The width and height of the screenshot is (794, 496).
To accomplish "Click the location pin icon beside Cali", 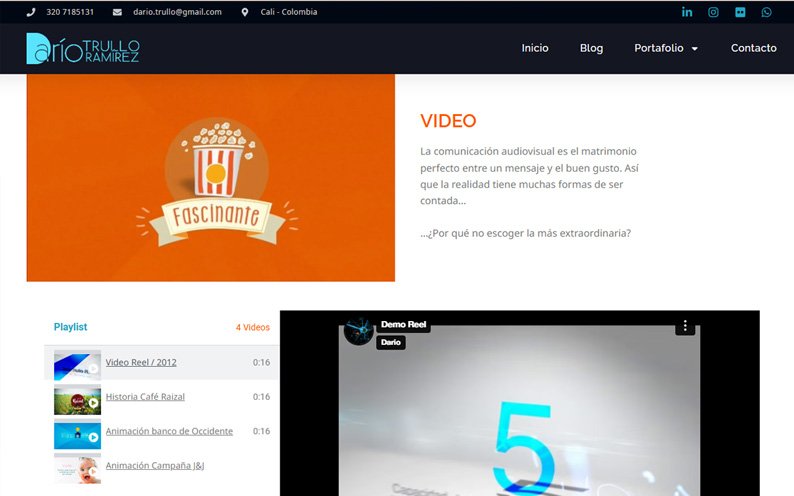I will (x=245, y=12).
